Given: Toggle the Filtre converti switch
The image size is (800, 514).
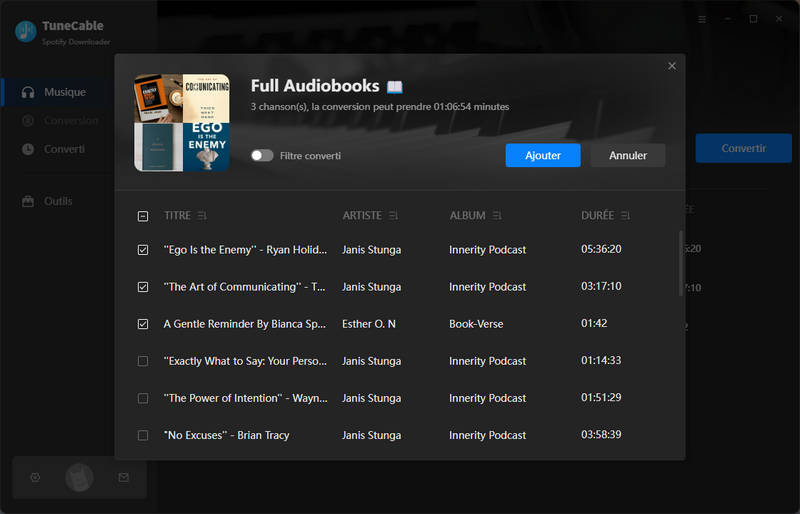Looking at the screenshot, I should point(262,156).
